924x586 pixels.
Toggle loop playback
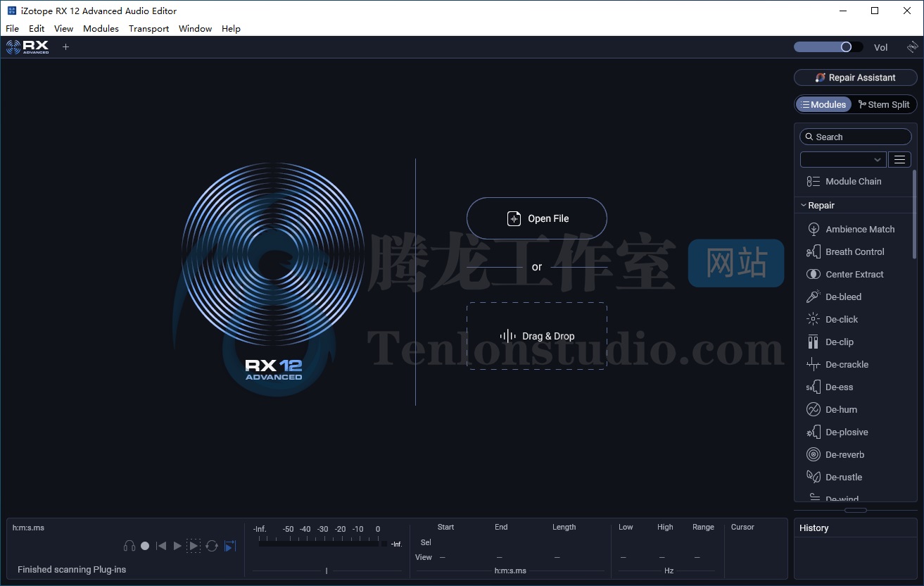(x=212, y=546)
